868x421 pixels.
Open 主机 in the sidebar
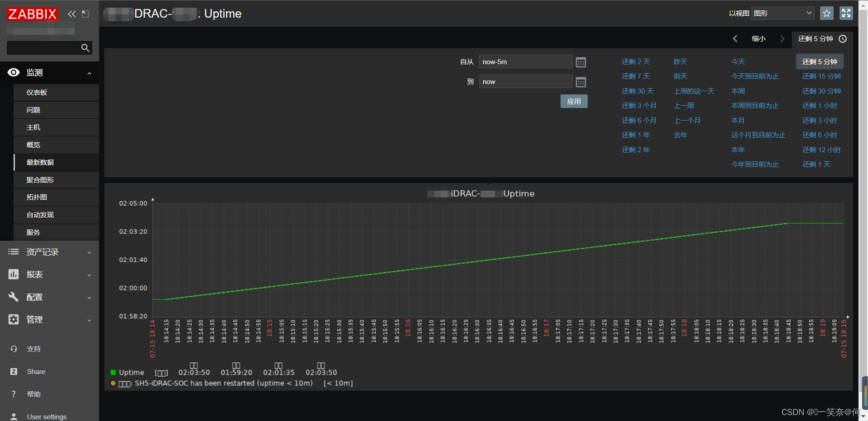[x=56, y=127]
